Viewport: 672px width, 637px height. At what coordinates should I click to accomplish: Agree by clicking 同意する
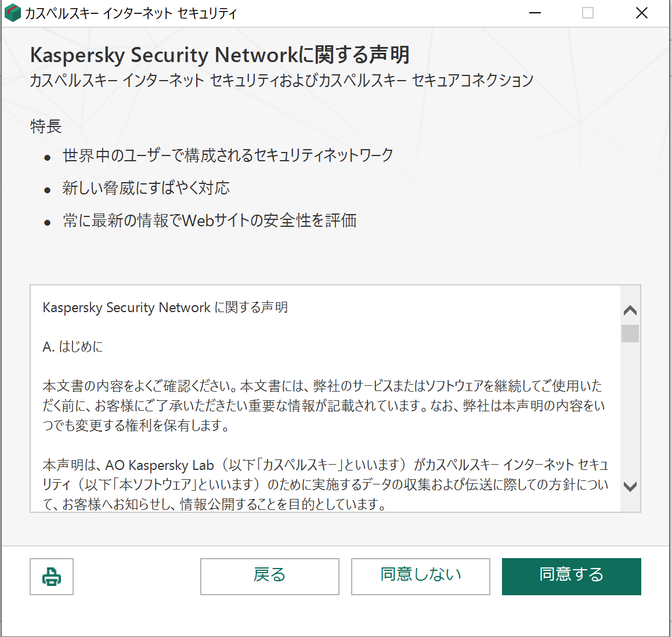coord(571,576)
